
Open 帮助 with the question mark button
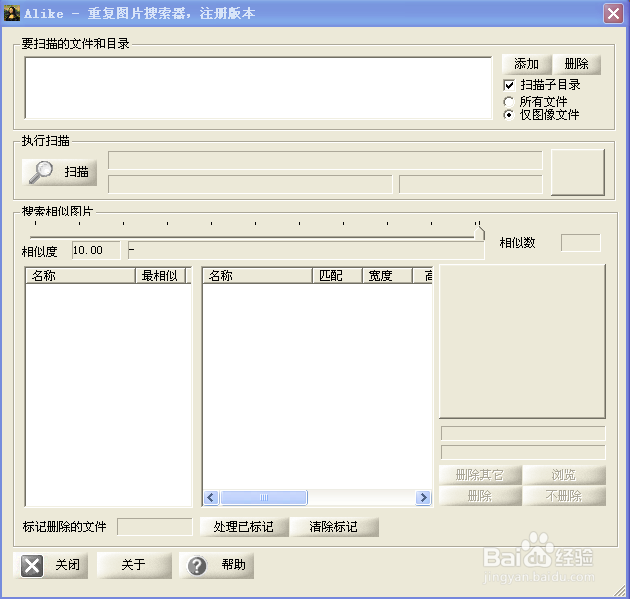pyautogui.click(x=216, y=566)
